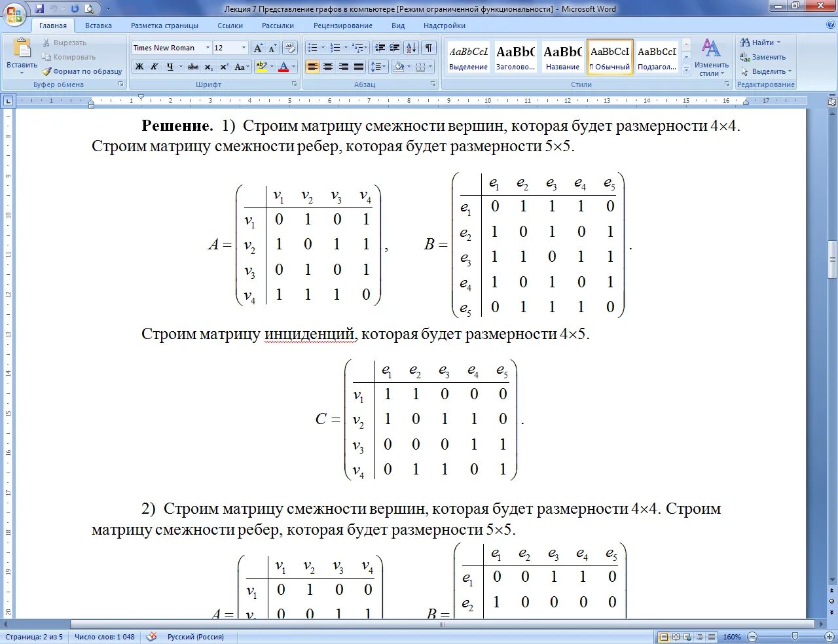
Task: Open Change Case (Aa) dropdown
Action: click(241, 67)
